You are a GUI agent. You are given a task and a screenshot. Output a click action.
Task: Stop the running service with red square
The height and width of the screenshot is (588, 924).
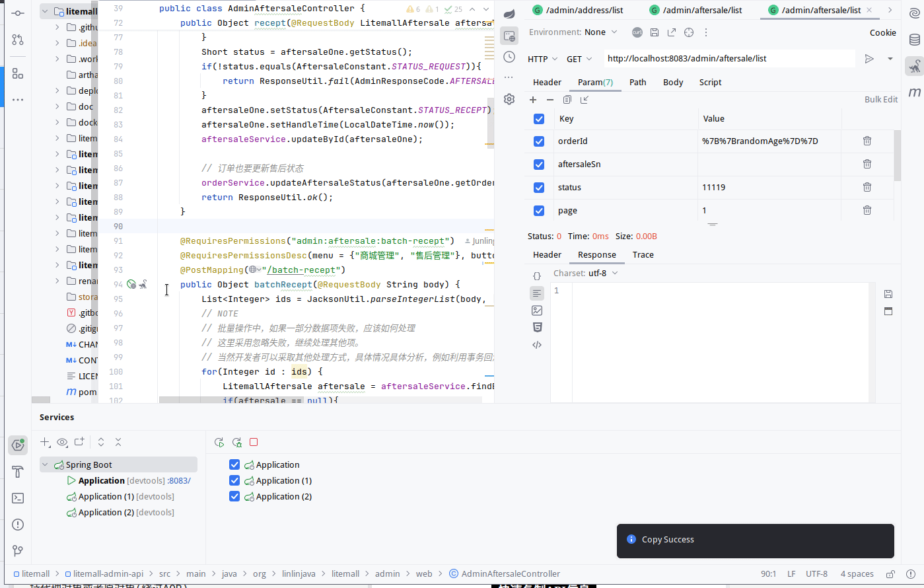[x=254, y=442]
